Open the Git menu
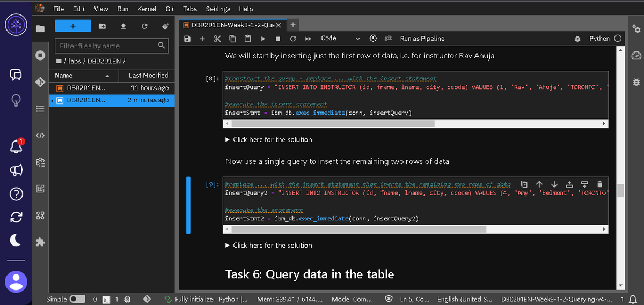The width and height of the screenshot is (644, 305). tap(170, 9)
